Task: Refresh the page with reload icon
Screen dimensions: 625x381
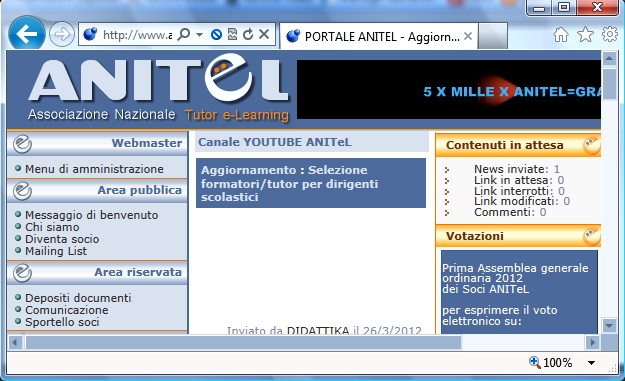Action: [248, 35]
